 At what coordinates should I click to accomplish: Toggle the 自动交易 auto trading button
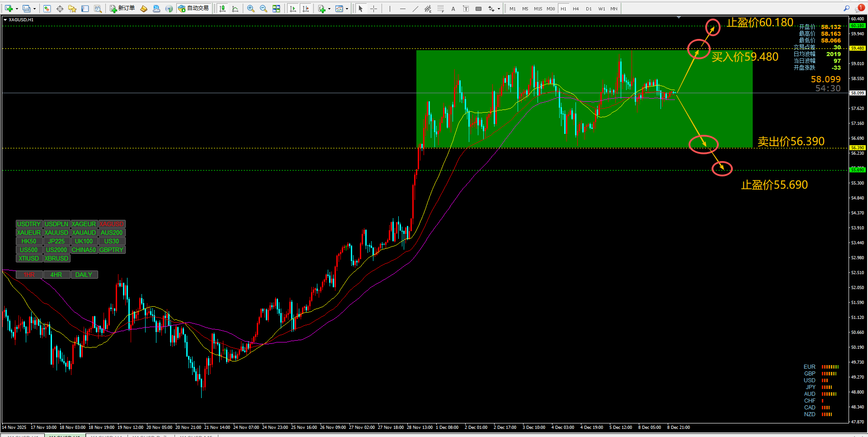[194, 9]
